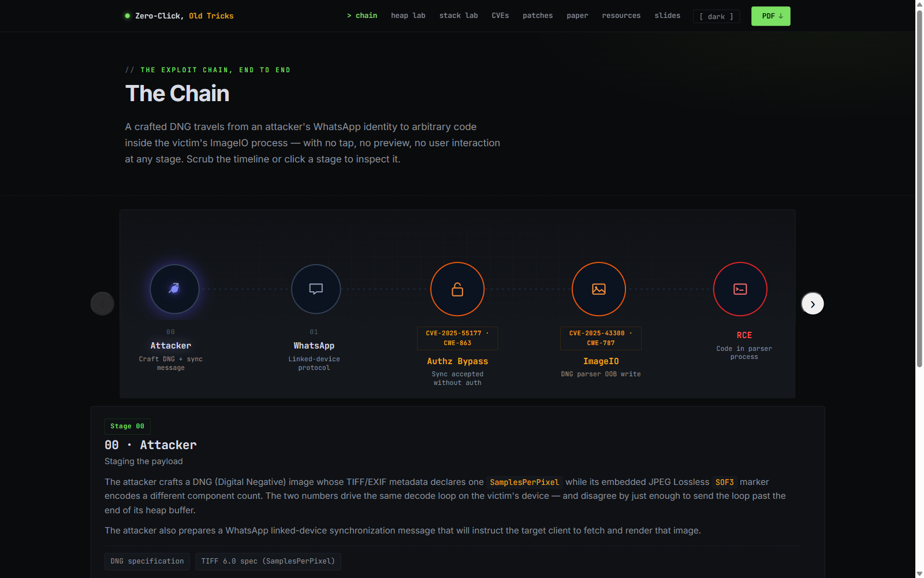
Task: Click the red RCE stage label
Action: pyautogui.click(x=744, y=335)
